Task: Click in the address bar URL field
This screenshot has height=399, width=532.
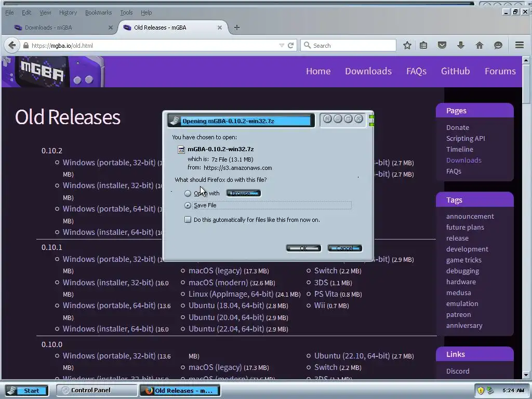Action: tap(154, 46)
